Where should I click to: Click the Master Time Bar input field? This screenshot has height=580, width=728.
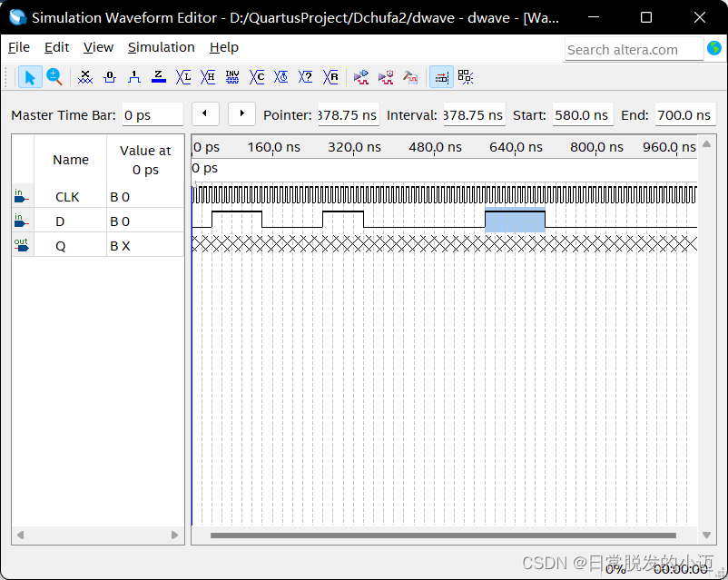[x=152, y=114]
